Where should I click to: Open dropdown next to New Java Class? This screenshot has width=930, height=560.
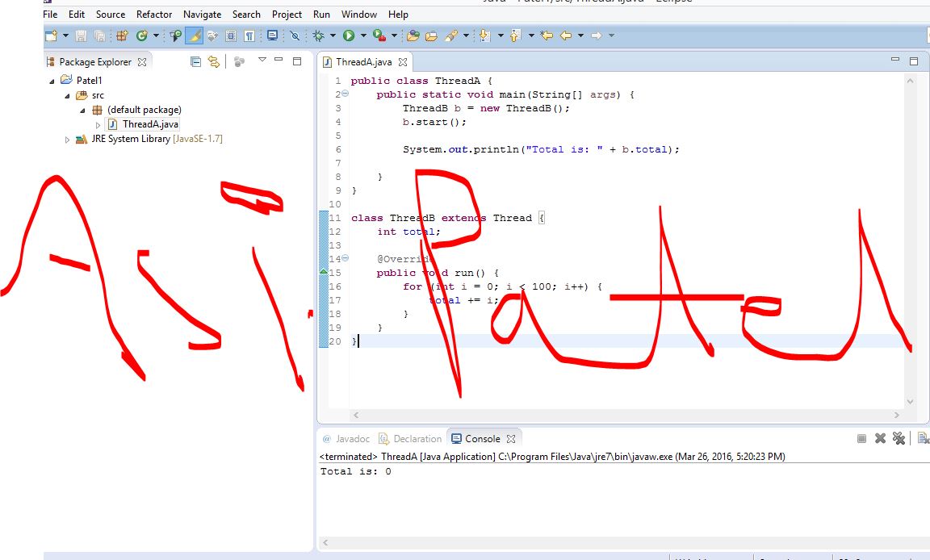(x=156, y=36)
